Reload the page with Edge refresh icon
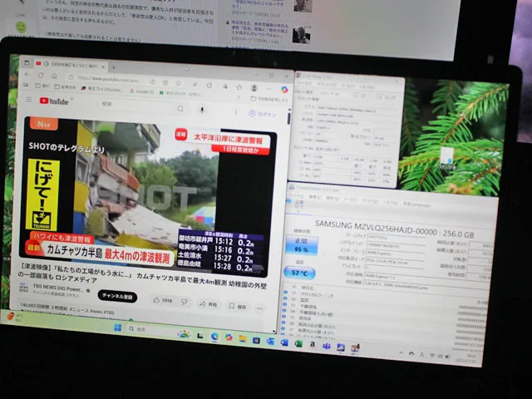Viewport: 532px width, 399px height. (x=41, y=75)
